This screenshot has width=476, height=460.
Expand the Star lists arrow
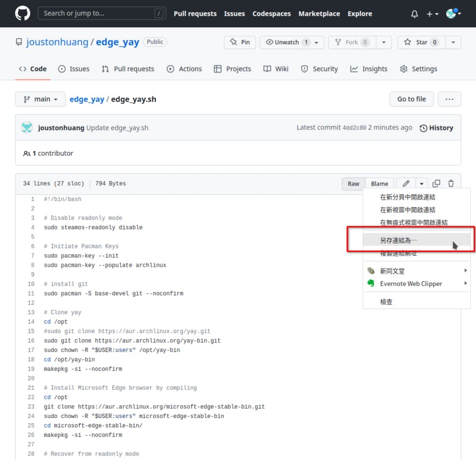pos(453,43)
